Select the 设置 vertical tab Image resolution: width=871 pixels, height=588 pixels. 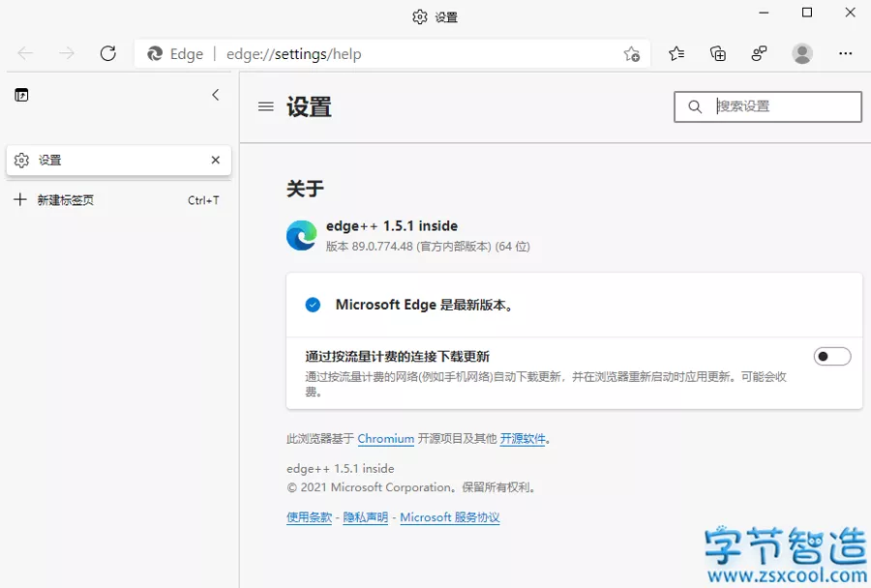119,161
